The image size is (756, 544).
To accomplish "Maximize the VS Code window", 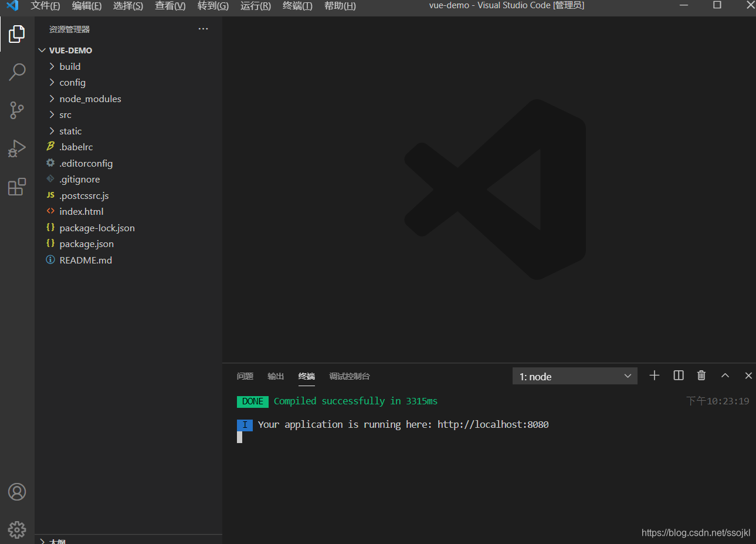I will [717, 5].
